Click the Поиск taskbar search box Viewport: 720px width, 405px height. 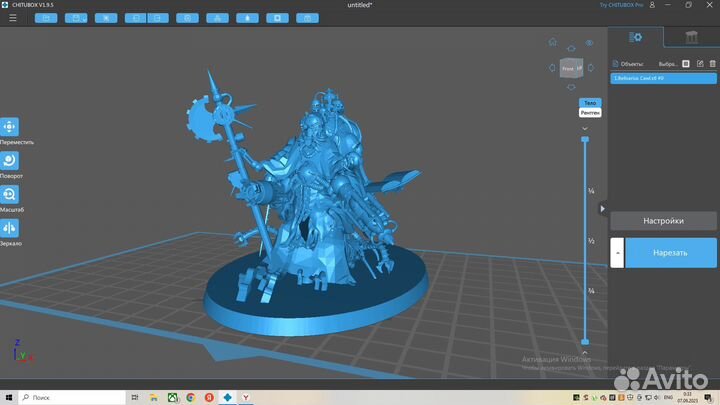(72, 398)
